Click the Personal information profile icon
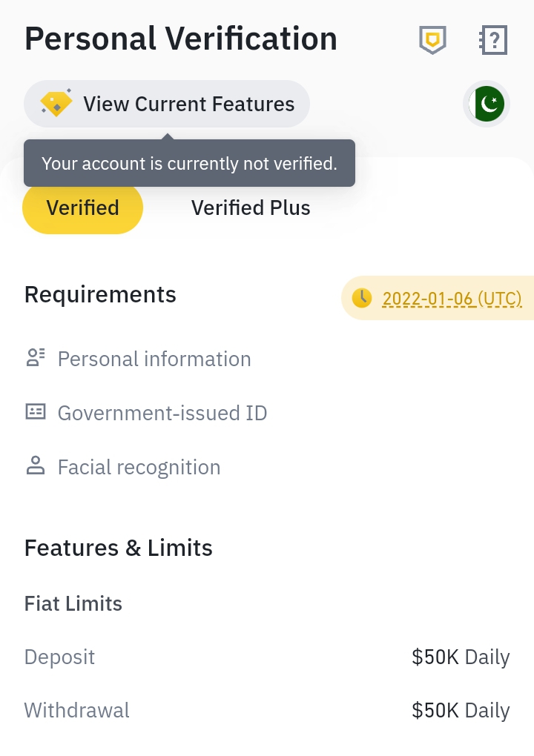The width and height of the screenshot is (534, 756). pos(35,358)
